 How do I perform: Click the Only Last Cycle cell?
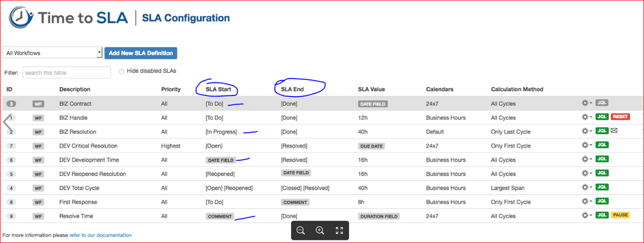coord(510,131)
